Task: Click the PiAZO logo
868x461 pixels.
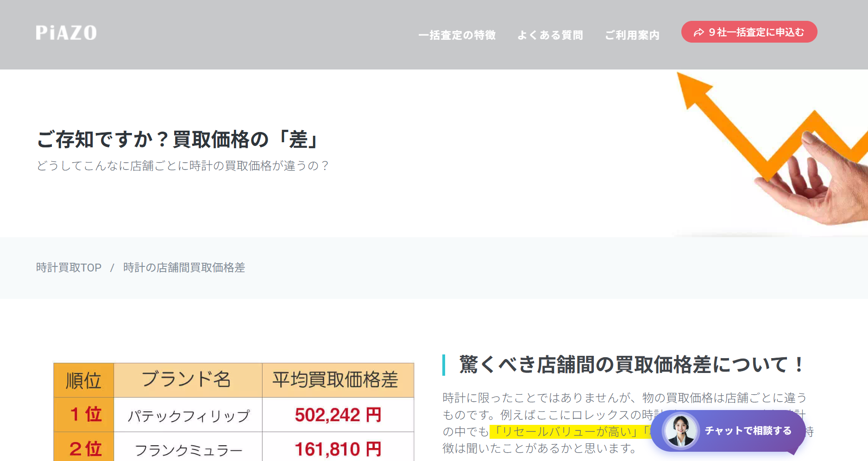Action: pyautogui.click(x=66, y=33)
